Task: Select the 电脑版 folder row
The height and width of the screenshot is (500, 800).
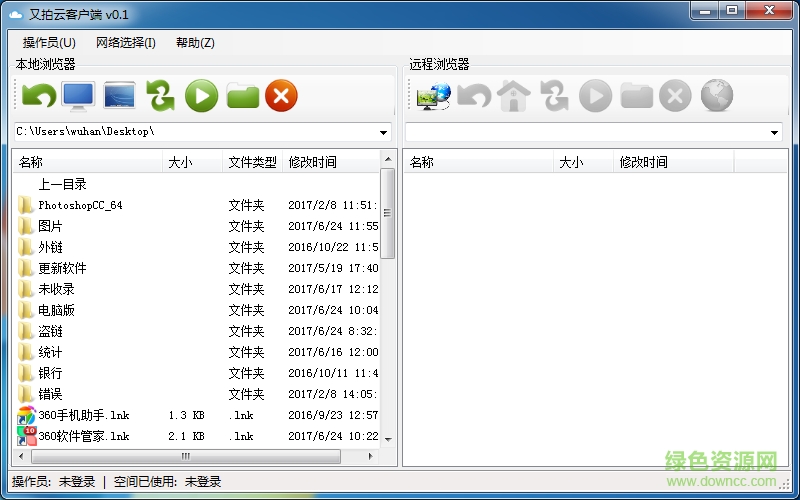Action: coord(197,310)
